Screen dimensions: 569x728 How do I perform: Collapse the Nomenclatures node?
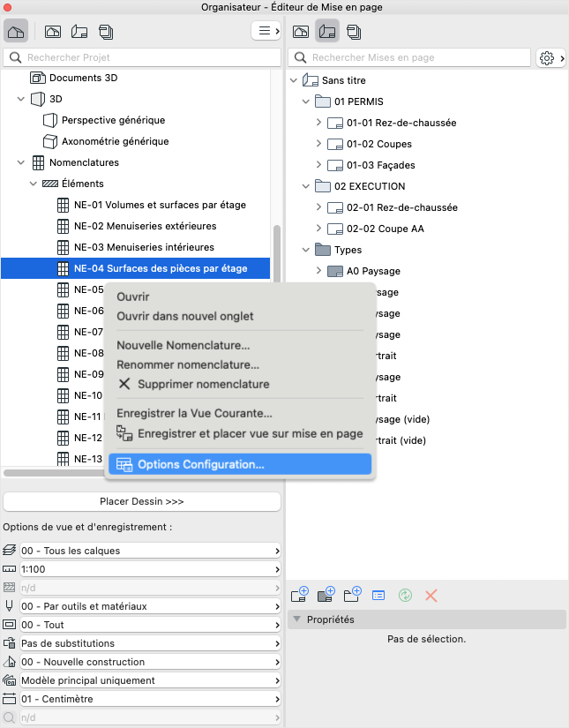point(21,162)
